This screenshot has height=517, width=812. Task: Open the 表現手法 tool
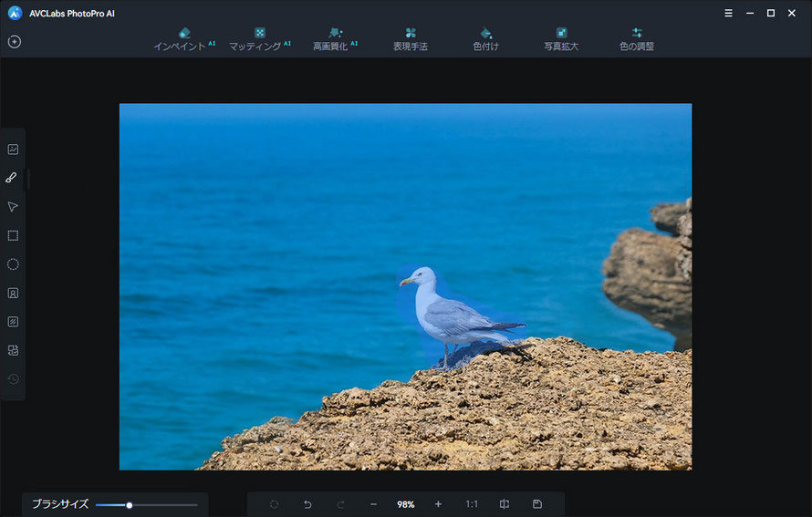(411, 39)
